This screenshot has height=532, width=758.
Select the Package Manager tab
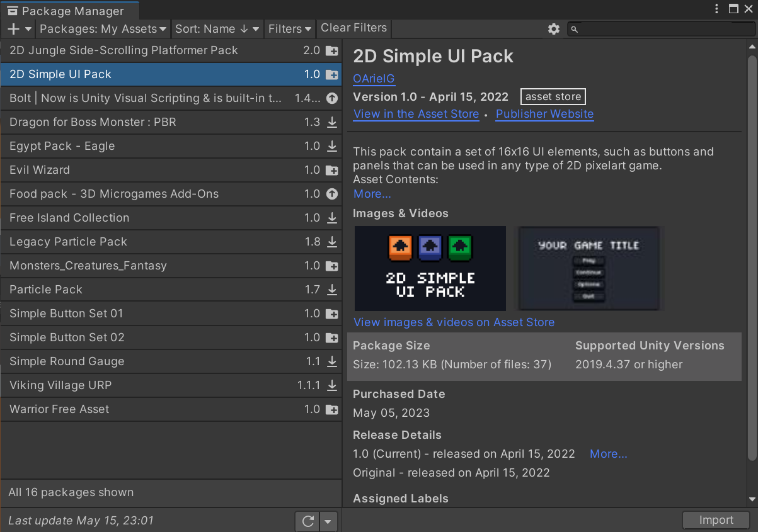coord(69,11)
